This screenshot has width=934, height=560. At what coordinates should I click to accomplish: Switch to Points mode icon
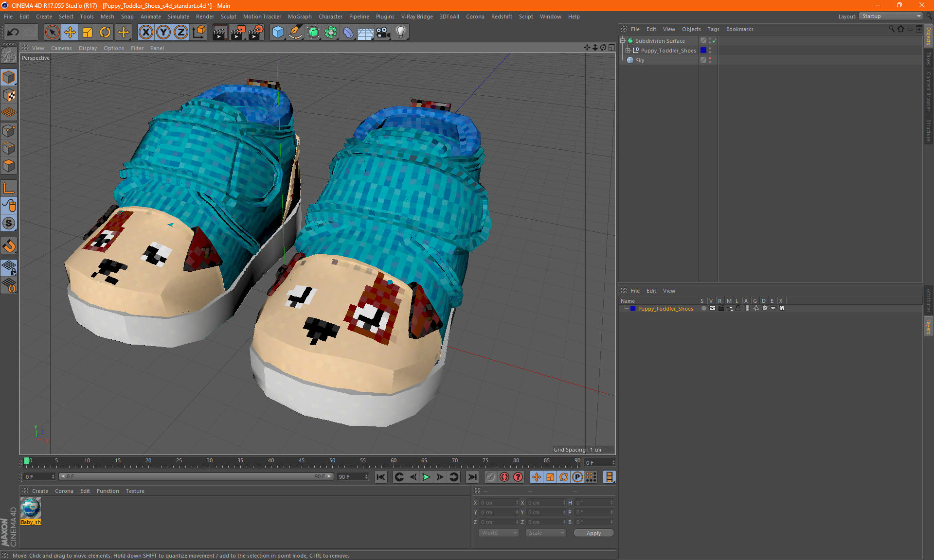tap(9, 131)
